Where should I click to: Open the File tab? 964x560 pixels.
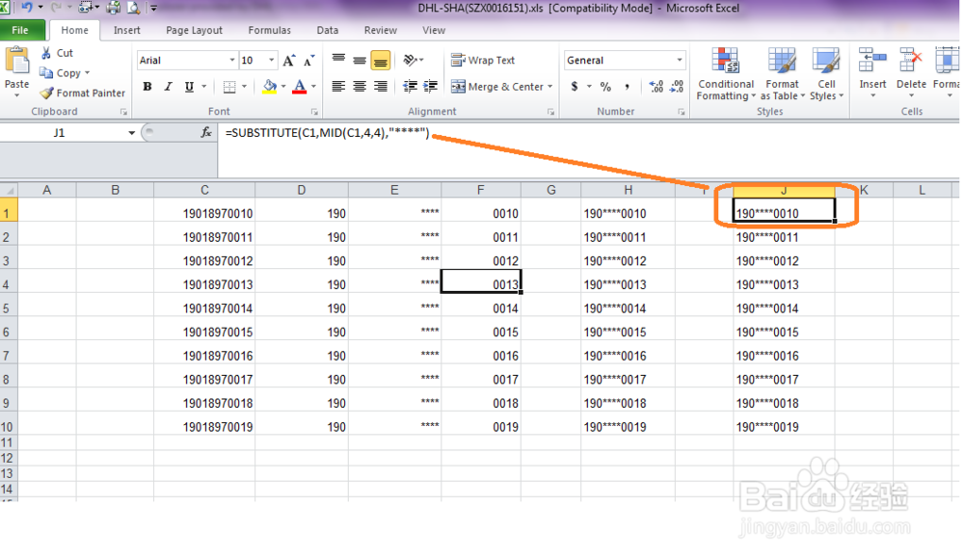click(20, 30)
